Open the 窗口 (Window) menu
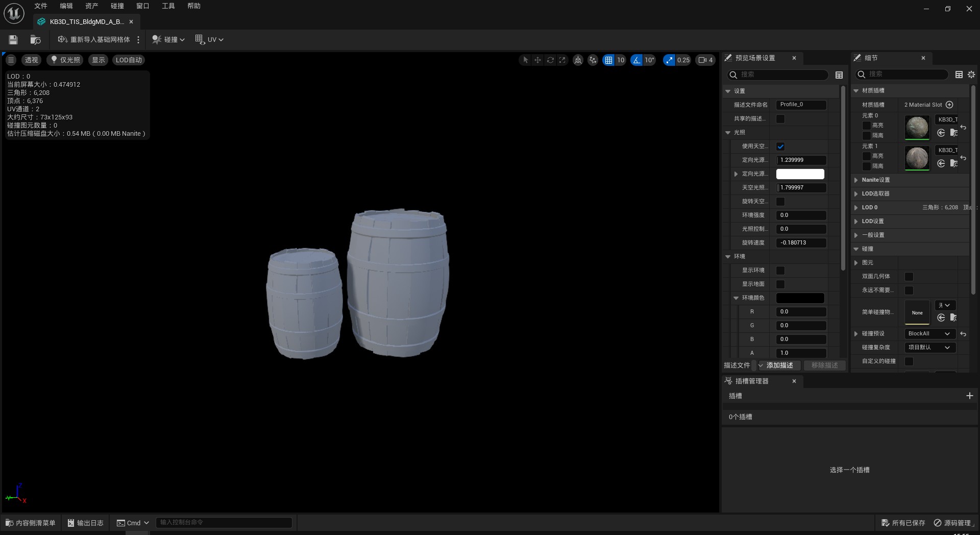This screenshot has height=535, width=980. [x=142, y=6]
